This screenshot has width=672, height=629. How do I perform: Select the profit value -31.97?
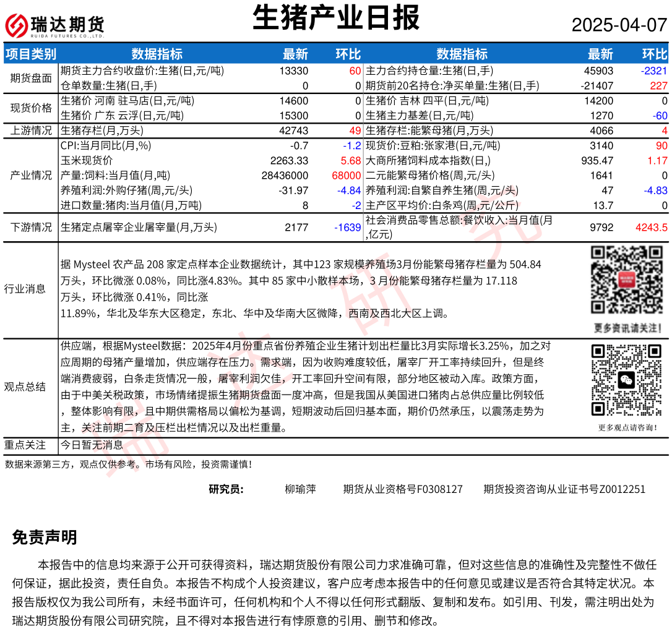coord(293,190)
